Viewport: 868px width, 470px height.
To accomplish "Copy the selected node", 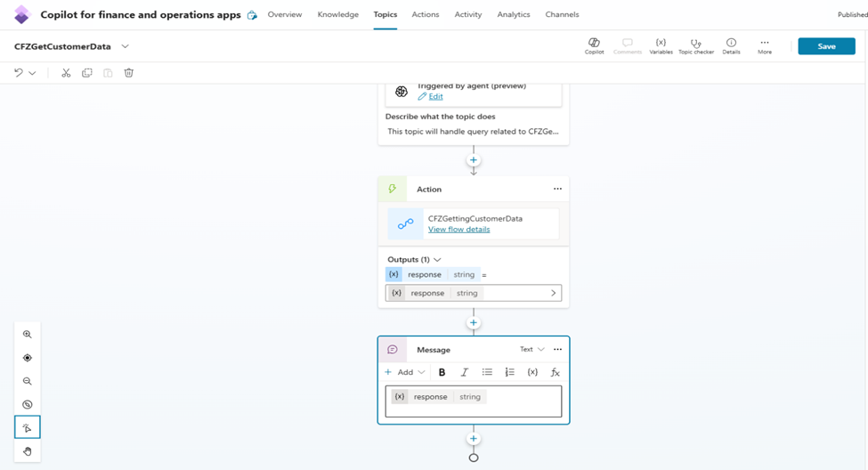I will tap(87, 72).
